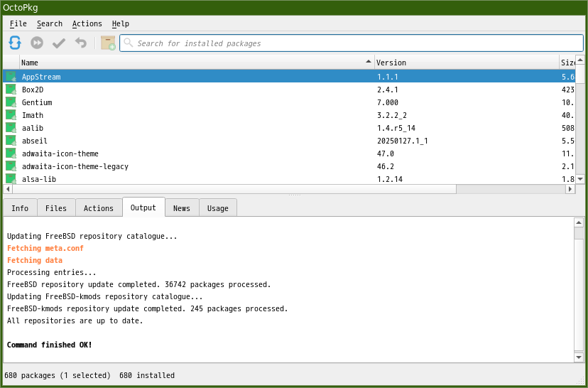Image resolution: width=588 pixels, height=388 pixels.
Task: Select the Imath package name
Action: point(33,115)
